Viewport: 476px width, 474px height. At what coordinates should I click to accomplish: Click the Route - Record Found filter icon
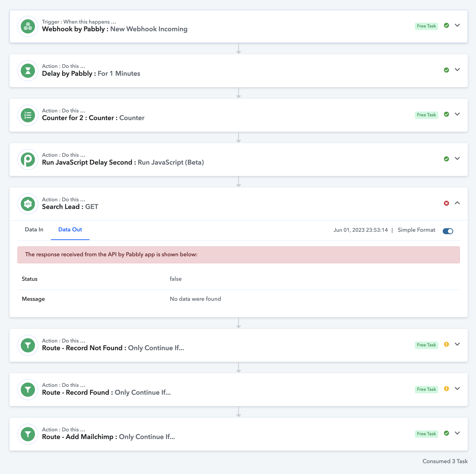pos(28,389)
